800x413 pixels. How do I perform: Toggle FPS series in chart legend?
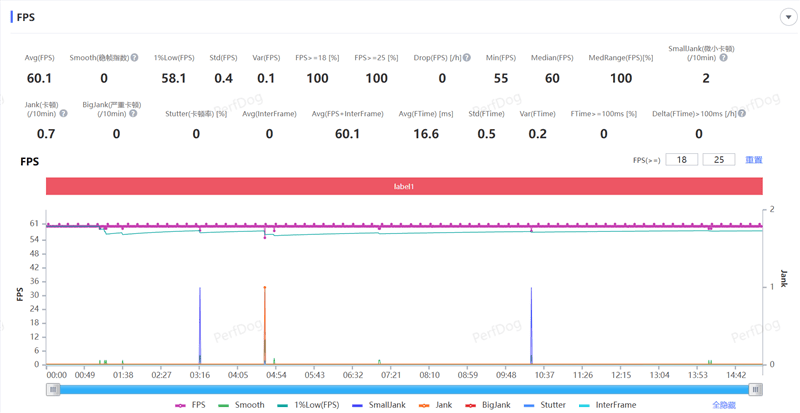coord(190,405)
